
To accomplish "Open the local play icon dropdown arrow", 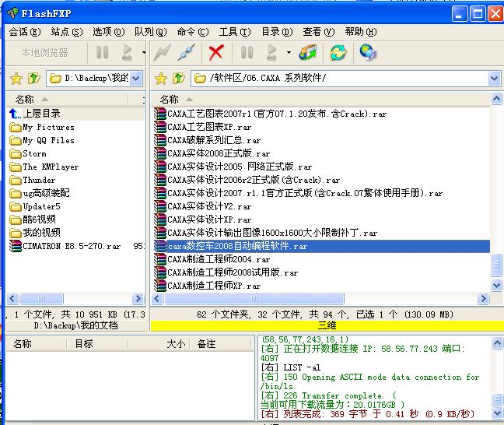I will point(144,52).
